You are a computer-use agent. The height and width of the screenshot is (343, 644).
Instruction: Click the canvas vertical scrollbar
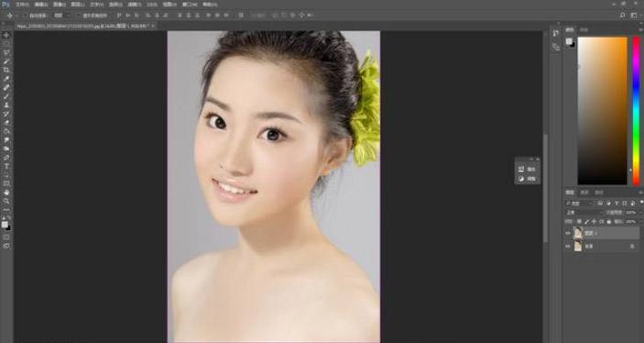(545, 188)
